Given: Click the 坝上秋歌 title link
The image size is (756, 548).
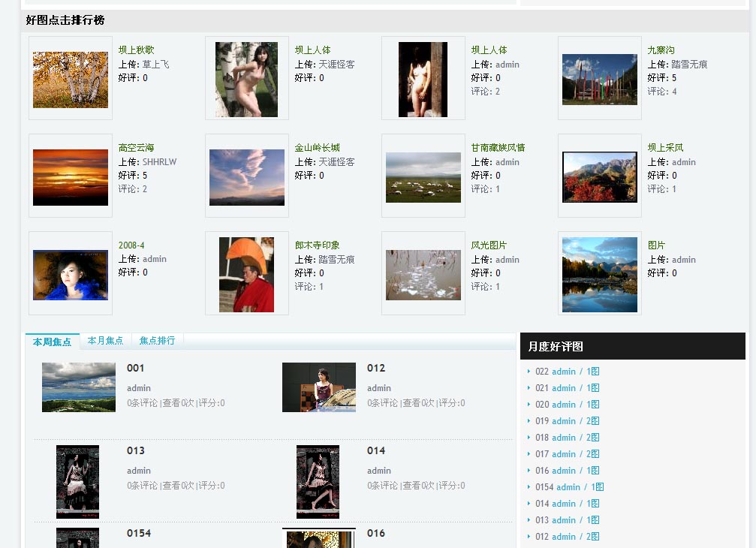Looking at the screenshot, I should point(137,50).
